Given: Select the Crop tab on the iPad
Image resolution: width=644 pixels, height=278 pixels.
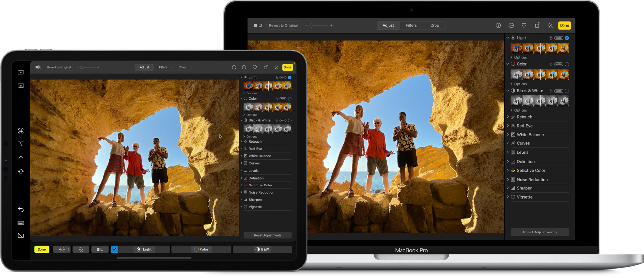Looking at the screenshot, I should [x=182, y=67].
